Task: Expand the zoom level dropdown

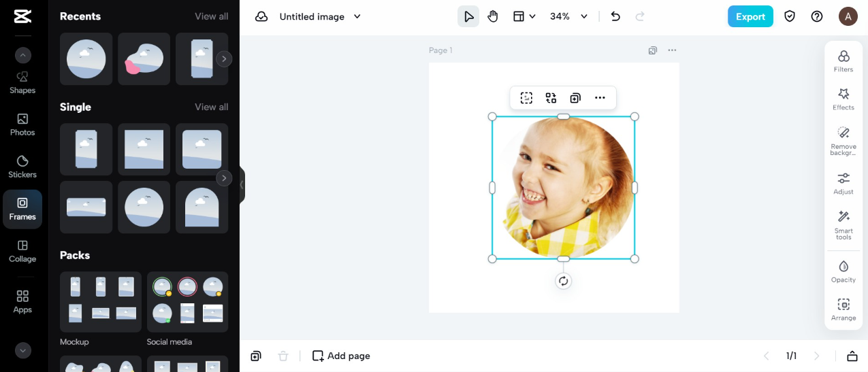Action: click(x=583, y=16)
